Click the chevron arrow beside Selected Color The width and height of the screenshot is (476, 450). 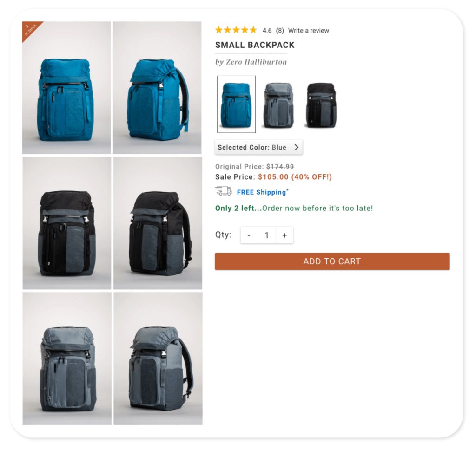coord(296,147)
